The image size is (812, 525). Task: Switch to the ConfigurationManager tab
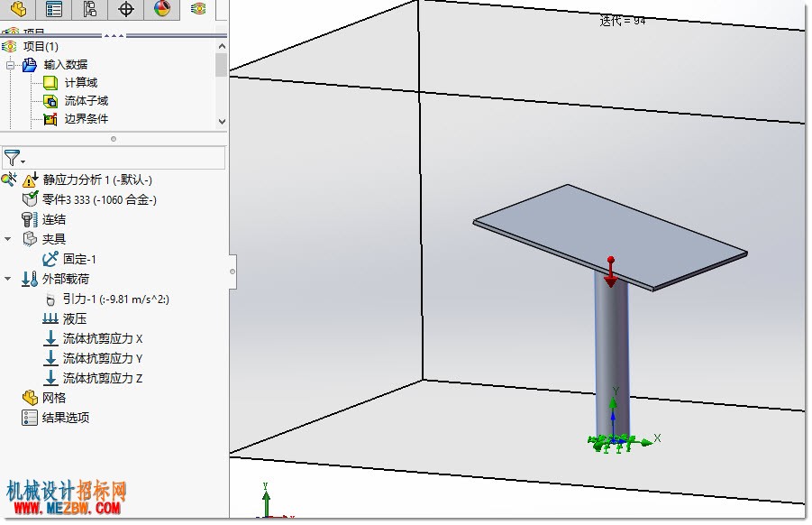89,9
